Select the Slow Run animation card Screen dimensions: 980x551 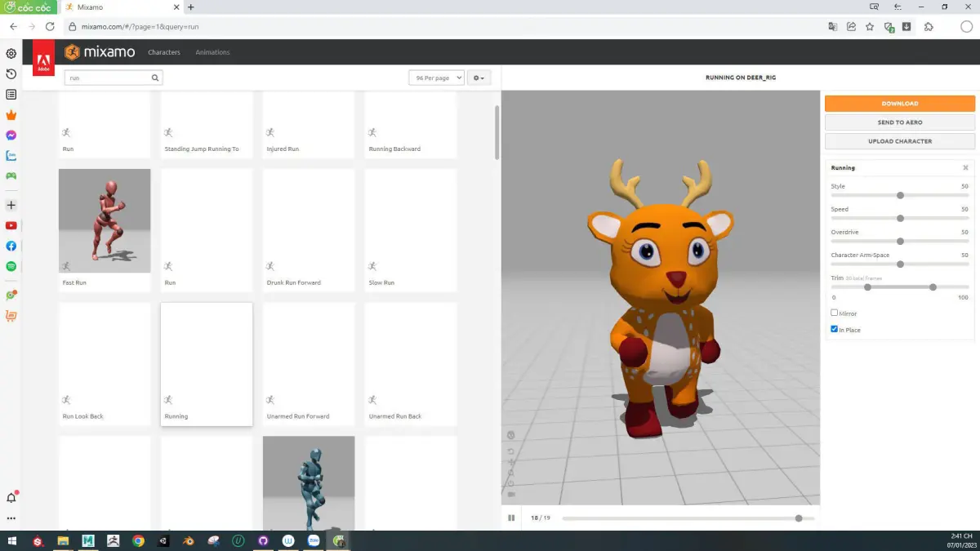pyautogui.click(x=411, y=231)
